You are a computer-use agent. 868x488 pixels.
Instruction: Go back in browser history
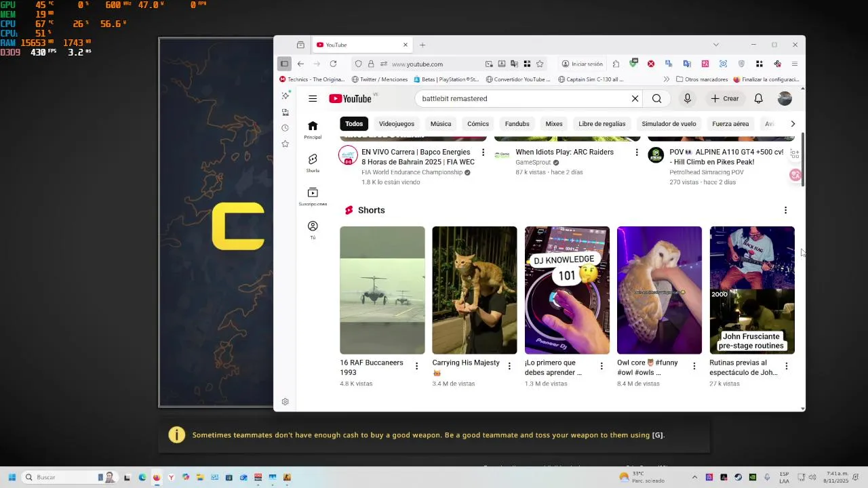(300, 64)
